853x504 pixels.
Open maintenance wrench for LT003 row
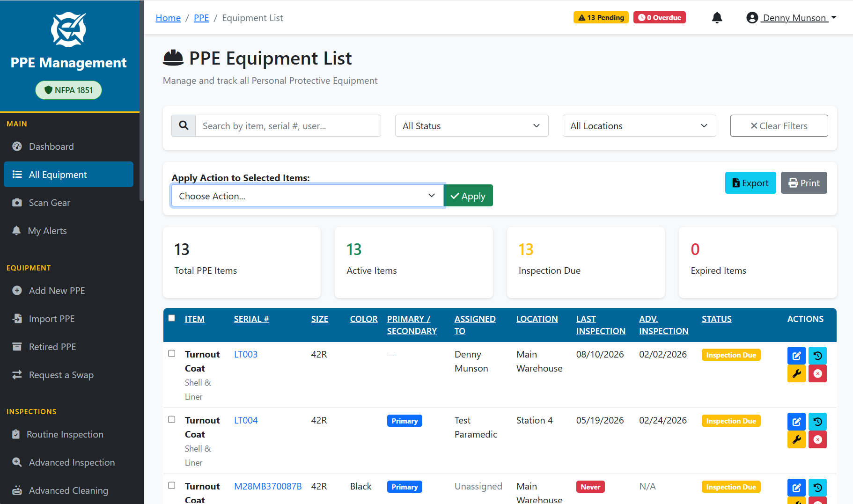[796, 373]
